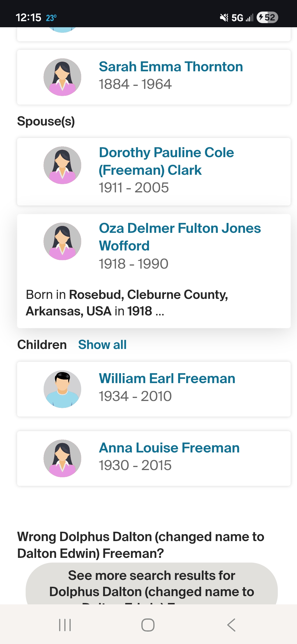Tap Oza Delmer Fulton's profile avatar
297x644 pixels.
click(x=62, y=241)
